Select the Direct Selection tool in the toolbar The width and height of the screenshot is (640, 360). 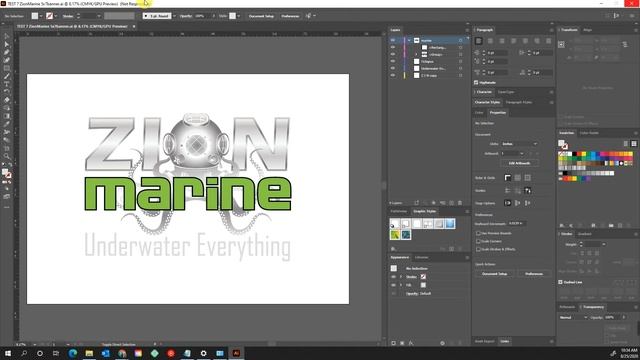(x=7, y=44)
